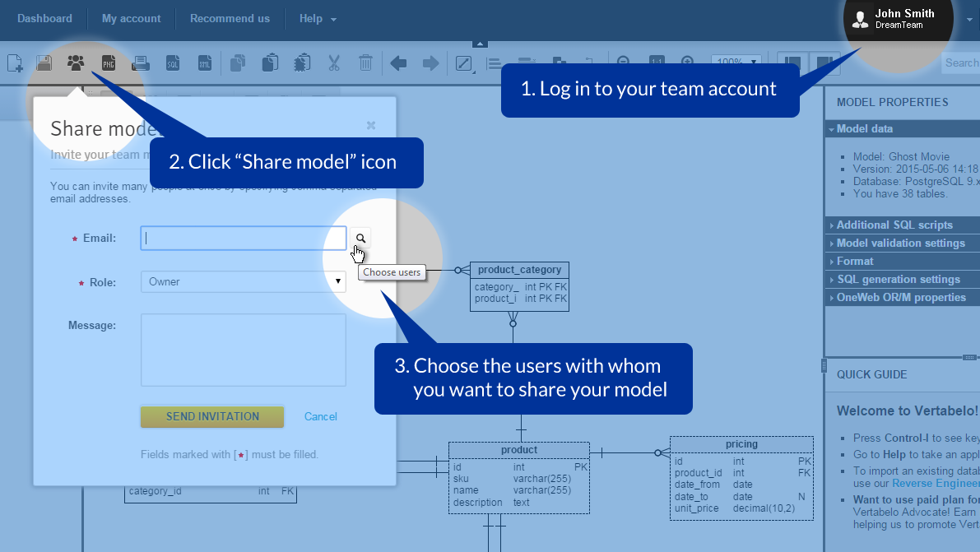Click the John Smith account name

pos(904,13)
